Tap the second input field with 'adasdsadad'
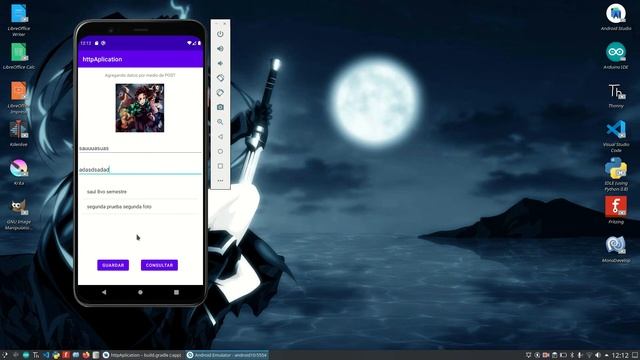Image resolution: width=640 pixels, height=360 pixels. [140, 169]
